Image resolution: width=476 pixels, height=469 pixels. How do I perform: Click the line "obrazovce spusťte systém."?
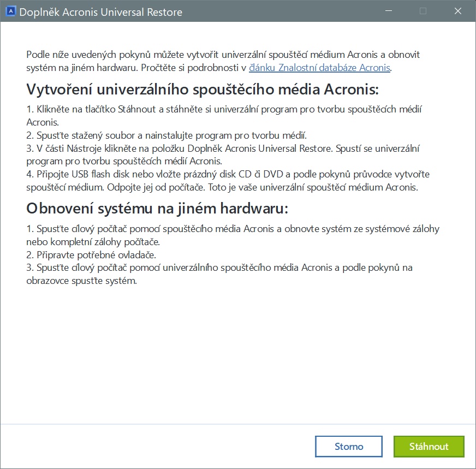coord(82,281)
